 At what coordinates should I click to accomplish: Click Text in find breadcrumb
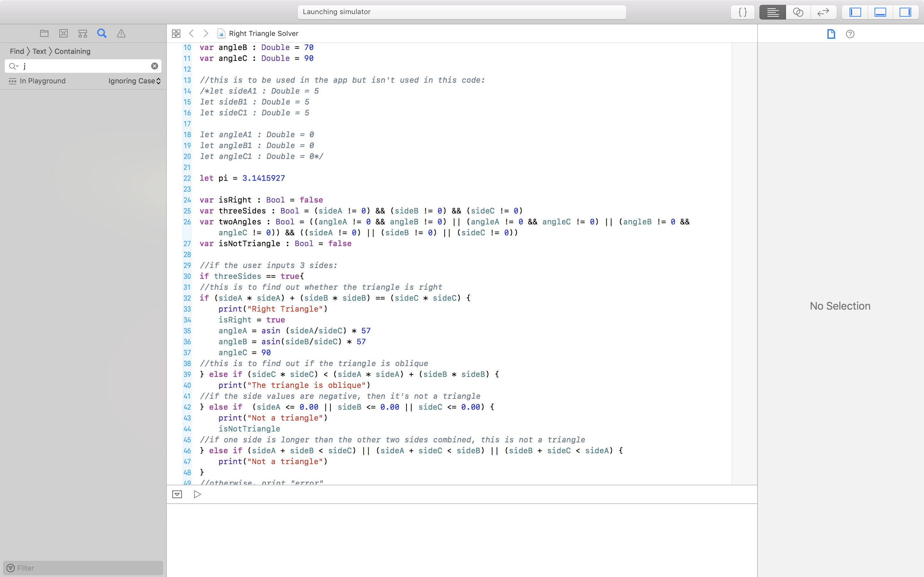(39, 51)
